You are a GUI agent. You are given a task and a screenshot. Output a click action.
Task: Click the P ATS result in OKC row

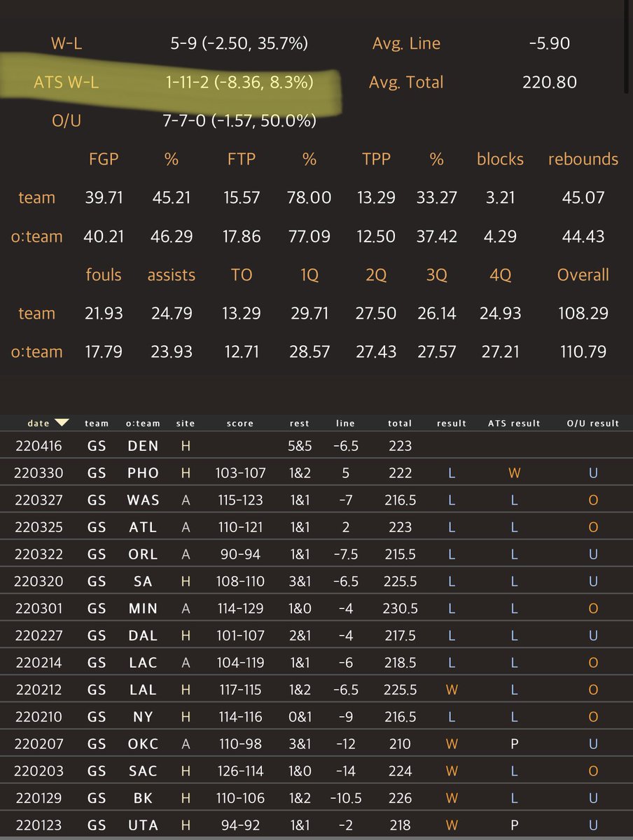514,744
